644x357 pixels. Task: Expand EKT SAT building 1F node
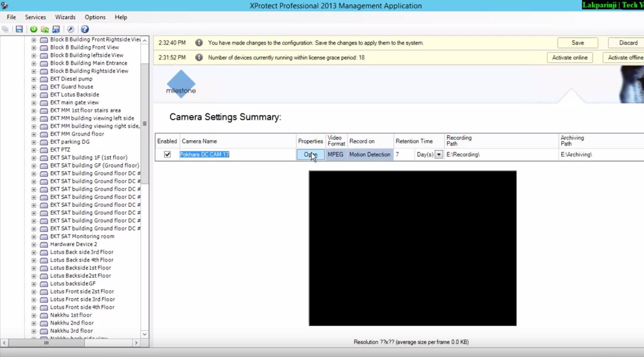point(34,158)
